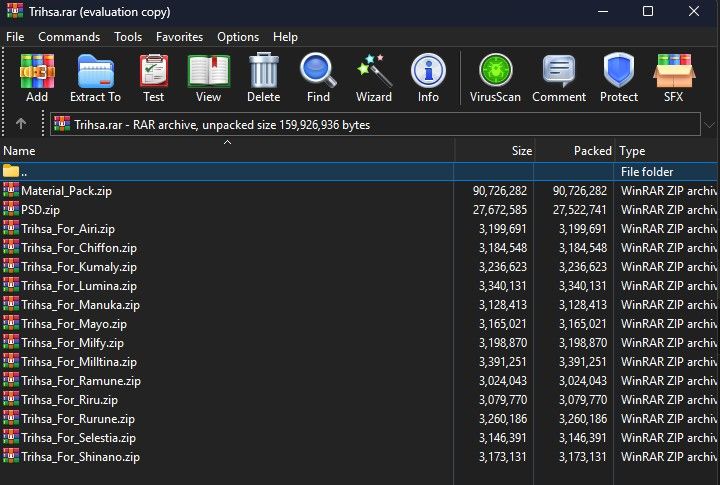Open the Help menu
This screenshot has height=485, width=720.
point(285,37)
